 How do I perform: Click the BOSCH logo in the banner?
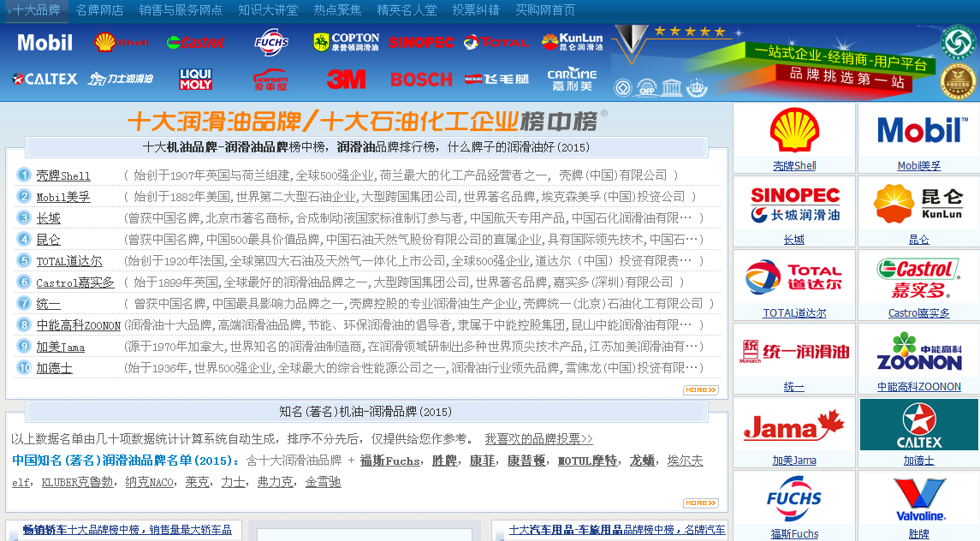pyautogui.click(x=421, y=80)
